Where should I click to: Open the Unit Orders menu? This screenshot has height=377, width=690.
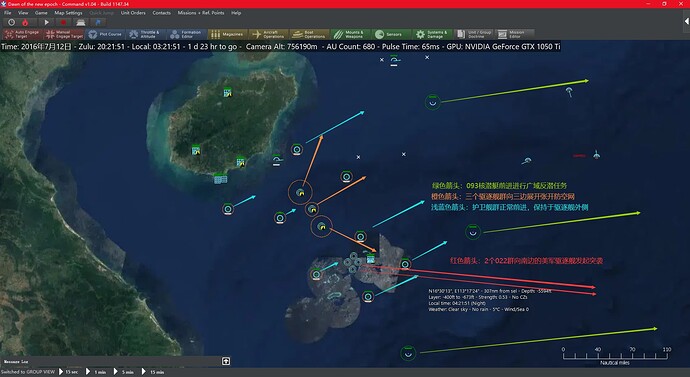coord(133,13)
